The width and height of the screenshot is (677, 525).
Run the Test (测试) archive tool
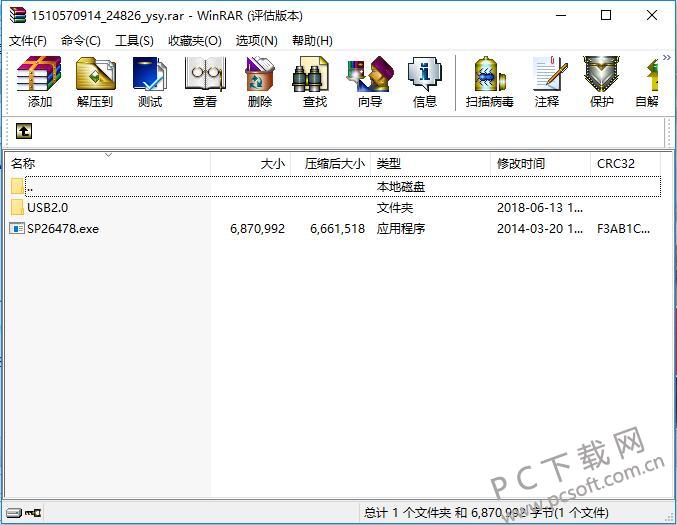(150, 82)
